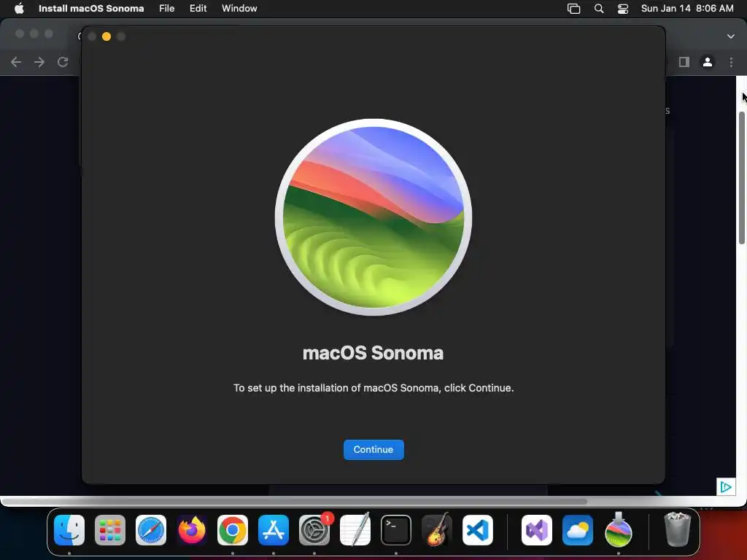The width and height of the screenshot is (747, 560).
Task: Open the Chrome profile icon
Action: tap(708, 62)
